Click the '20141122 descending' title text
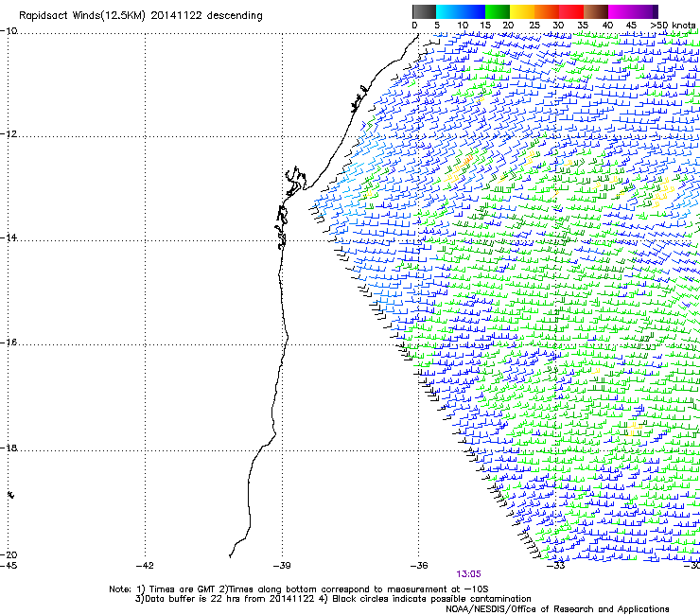 (207, 15)
